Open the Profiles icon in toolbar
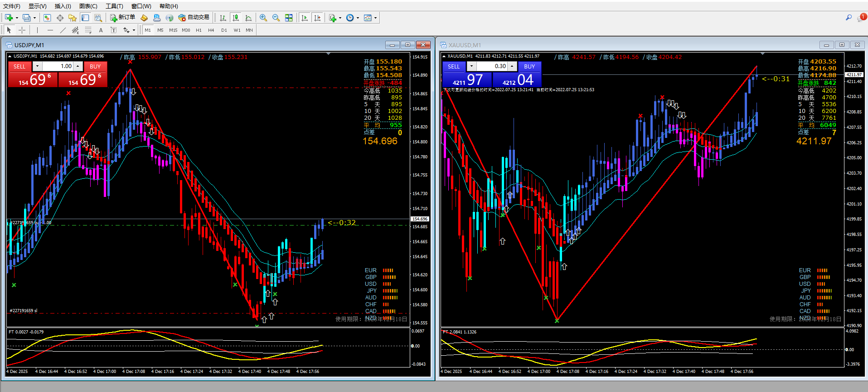868x392 pixels. (x=27, y=18)
